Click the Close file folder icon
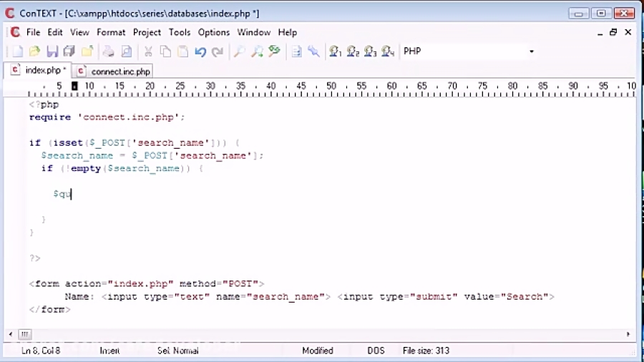This screenshot has height=362, width=644. point(87,52)
